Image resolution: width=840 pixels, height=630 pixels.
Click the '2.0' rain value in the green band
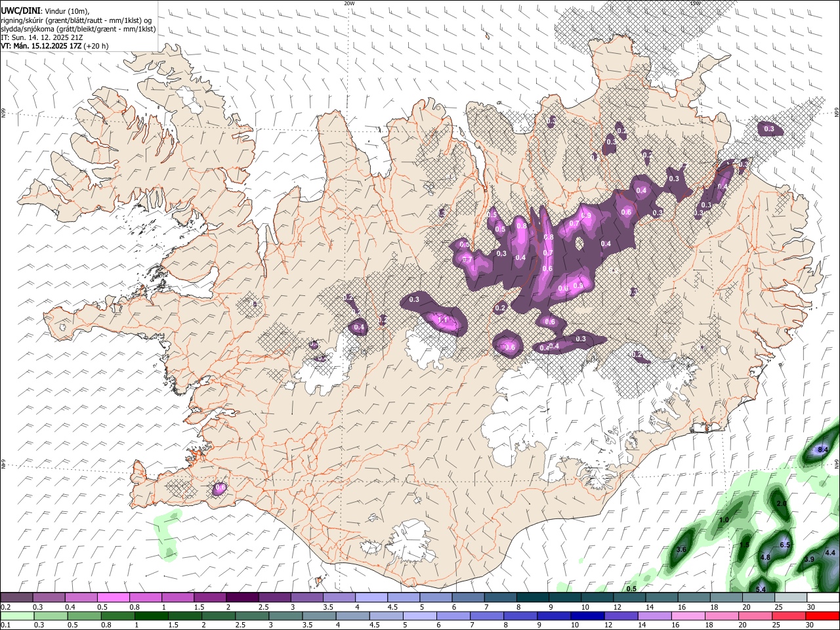tap(782, 503)
